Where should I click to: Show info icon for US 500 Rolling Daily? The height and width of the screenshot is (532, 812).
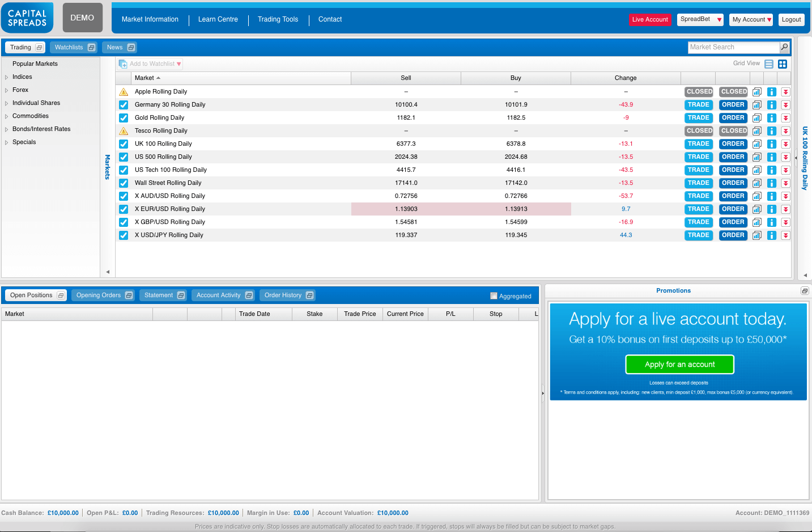[771, 157]
